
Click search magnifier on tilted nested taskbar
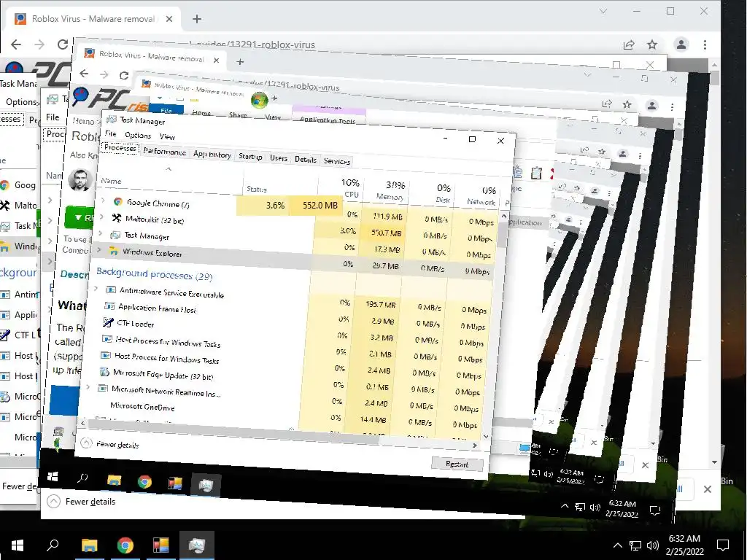[x=82, y=478]
